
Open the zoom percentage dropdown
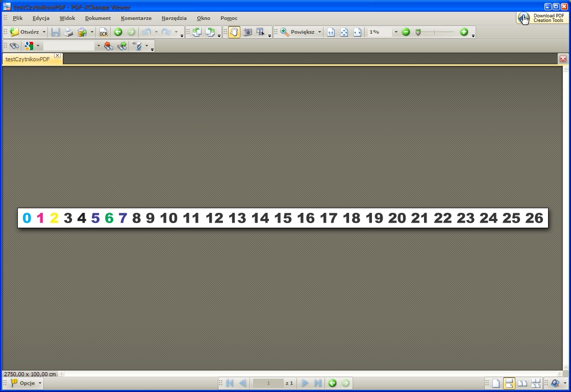[395, 32]
